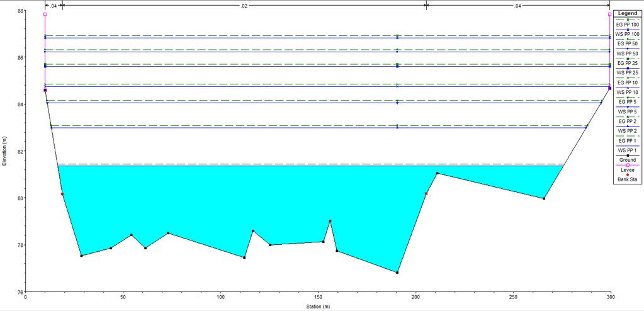Click elevation tick label 80
644x311 pixels.
pos(21,198)
